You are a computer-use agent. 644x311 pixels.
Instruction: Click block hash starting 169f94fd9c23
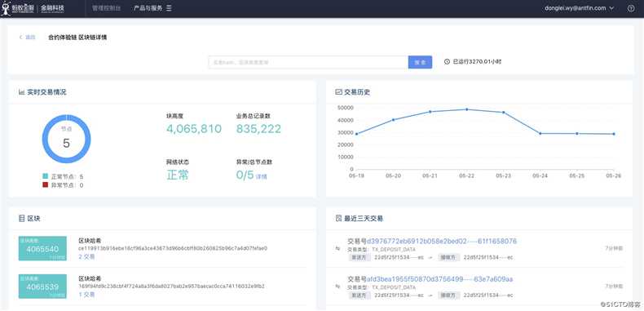click(172, 286)
